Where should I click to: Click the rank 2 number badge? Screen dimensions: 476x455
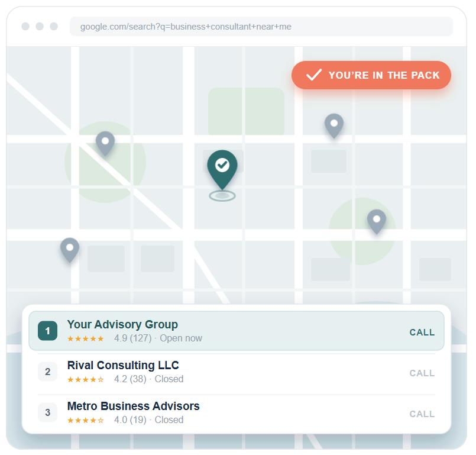tap(48, 372)
